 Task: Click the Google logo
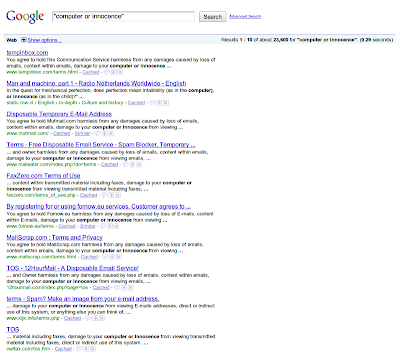(x=25, y=17)
